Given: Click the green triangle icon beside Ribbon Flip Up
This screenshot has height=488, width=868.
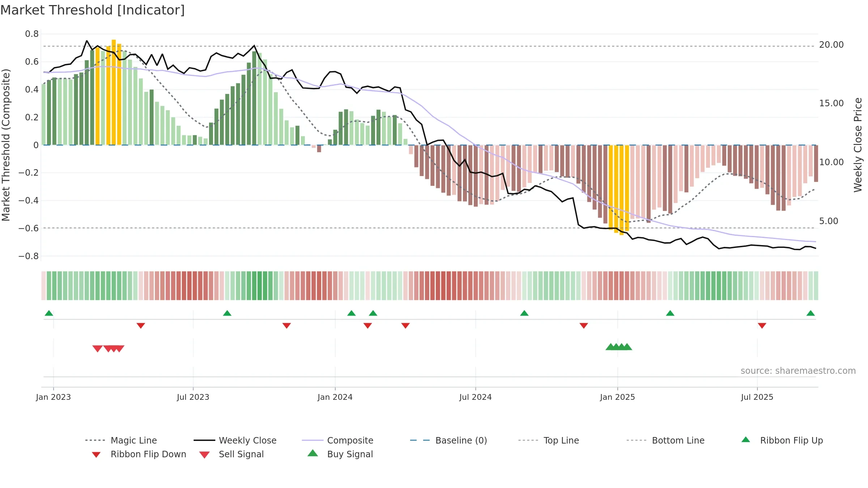Looking at the screenshot, I should pos(746,440).
